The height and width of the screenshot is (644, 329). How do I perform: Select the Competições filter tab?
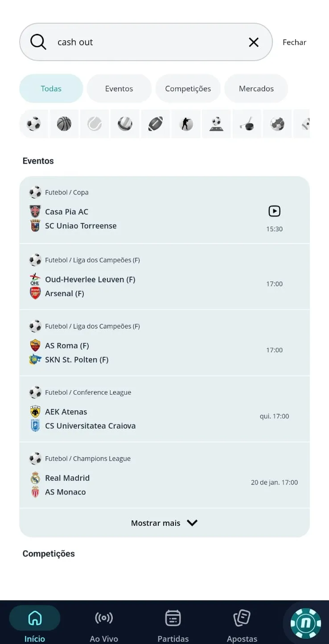(188, 88)
